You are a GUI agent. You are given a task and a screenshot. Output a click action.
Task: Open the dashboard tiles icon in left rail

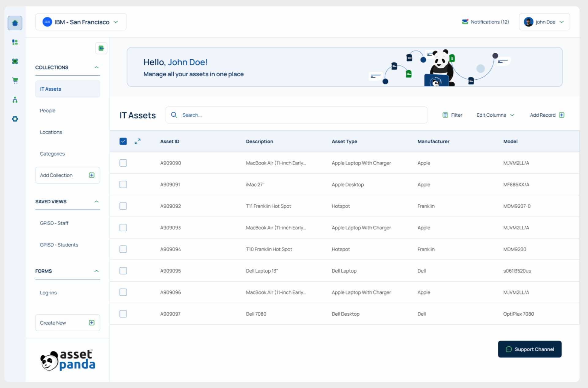pyautogui.click(x=15, y=42)
